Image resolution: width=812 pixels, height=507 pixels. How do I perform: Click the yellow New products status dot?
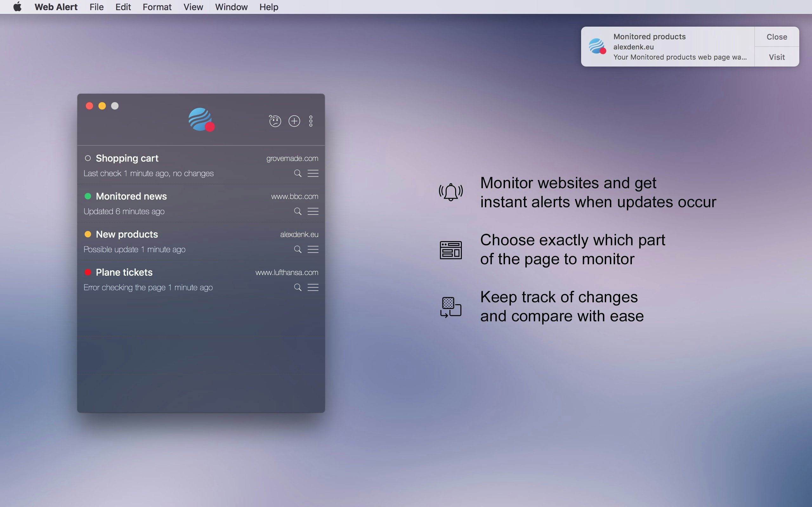(88, 234)
